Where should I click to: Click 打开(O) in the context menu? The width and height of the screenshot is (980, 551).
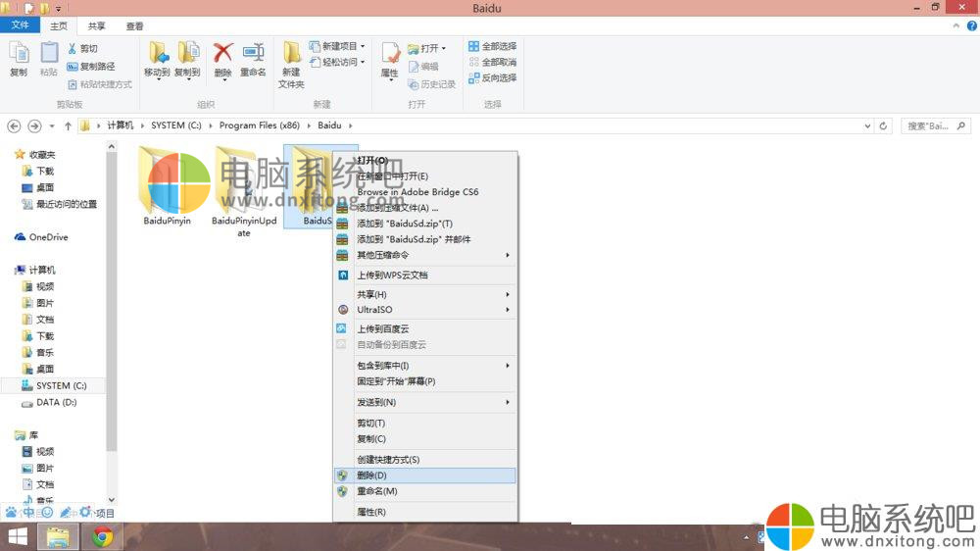[x=425, y=160]
